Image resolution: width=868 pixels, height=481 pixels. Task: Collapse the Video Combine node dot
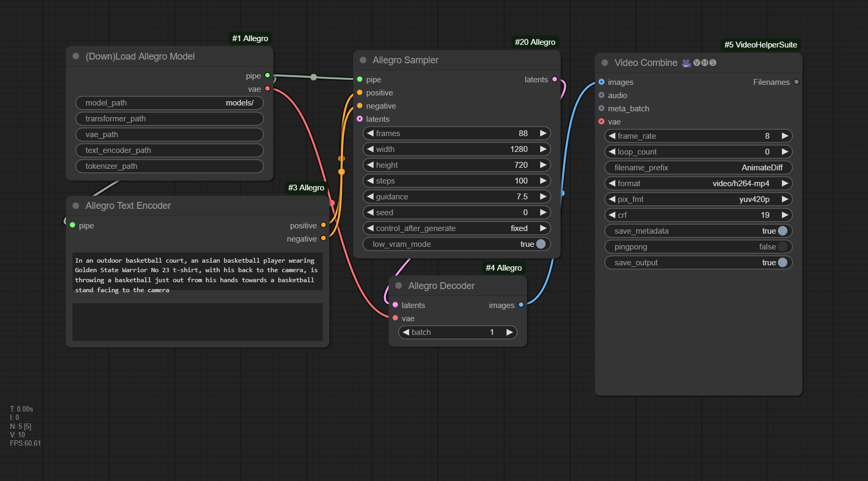point(605,63)
